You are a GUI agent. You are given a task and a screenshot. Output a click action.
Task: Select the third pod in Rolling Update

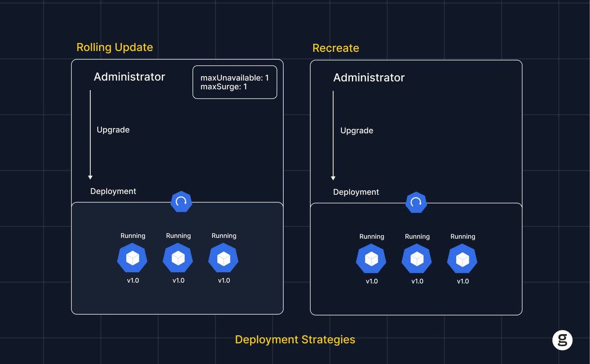pyautogui.click(x=223, y=258)
